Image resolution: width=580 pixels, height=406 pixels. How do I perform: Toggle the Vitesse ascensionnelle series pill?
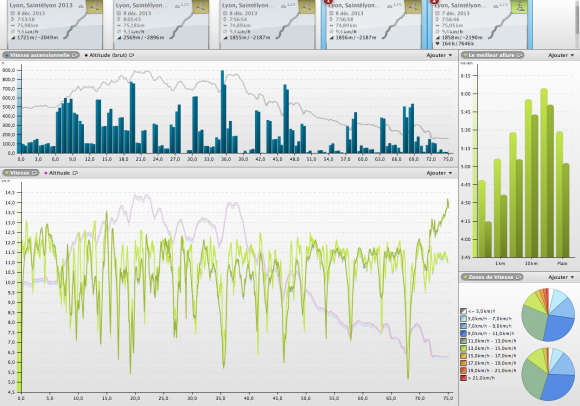40,55
